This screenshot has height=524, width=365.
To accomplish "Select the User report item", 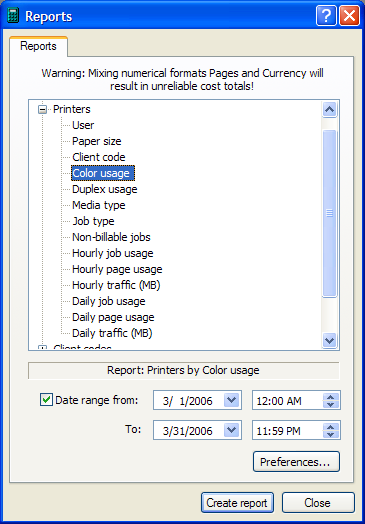I will point(83,125).
